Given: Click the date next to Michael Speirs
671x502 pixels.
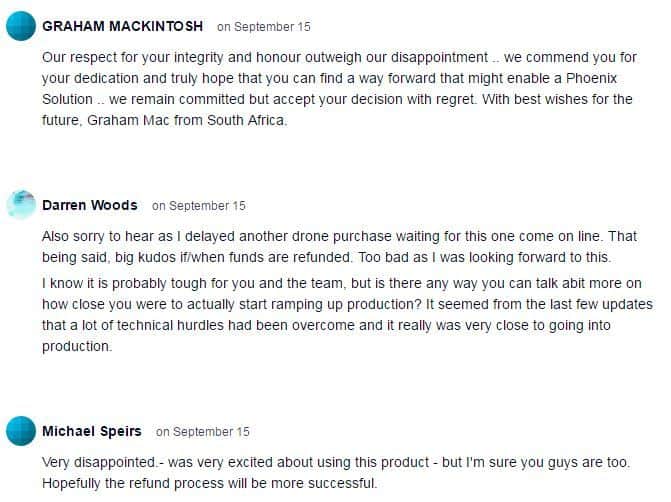Looking at the screenshot, I should (x=203, y=432).
